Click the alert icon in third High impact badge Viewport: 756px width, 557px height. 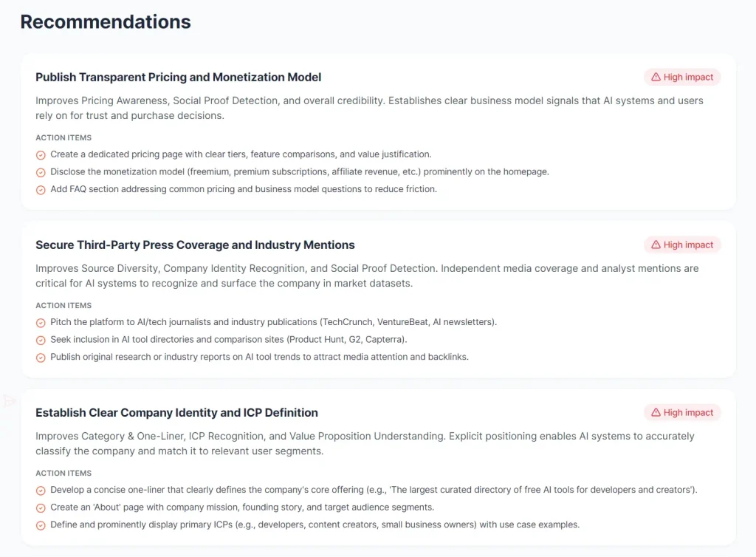pyautogui.click(x=656, y=412)
